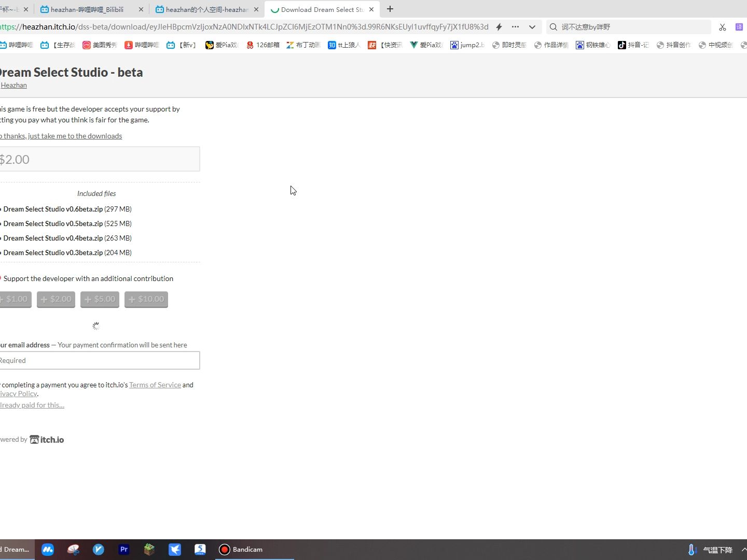Select Dream Select Studio v0.3beta.zip file entry

pyautogui.click(x=66, y=253)
